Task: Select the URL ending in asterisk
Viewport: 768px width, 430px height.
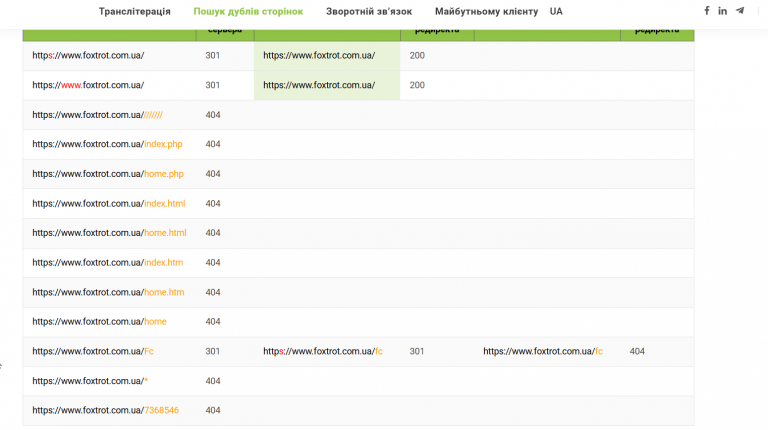Action: tap(90, 381)
